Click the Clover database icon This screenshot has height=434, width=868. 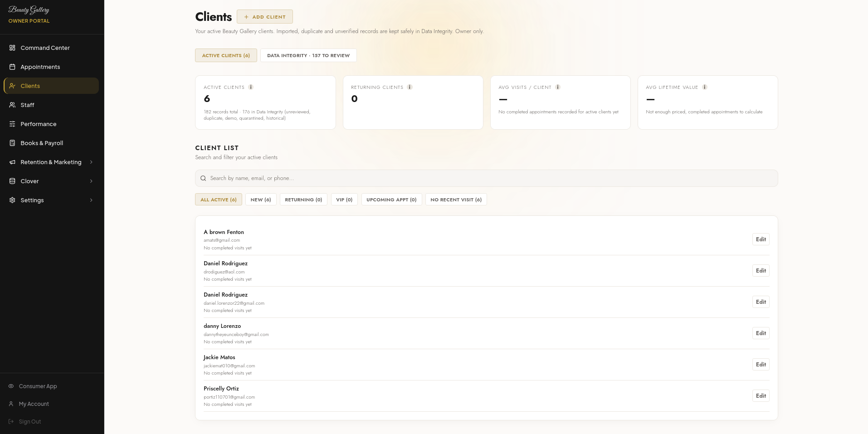tap(12, 181)
